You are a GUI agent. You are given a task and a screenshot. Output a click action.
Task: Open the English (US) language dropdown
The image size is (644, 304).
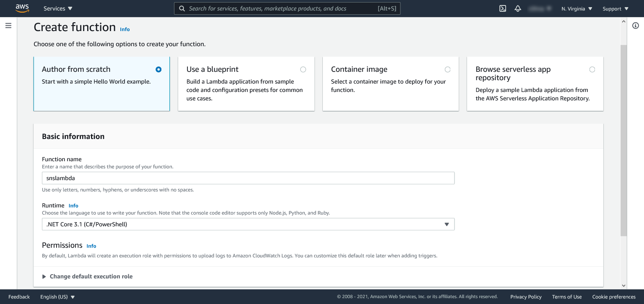click(x=57, y=297)
